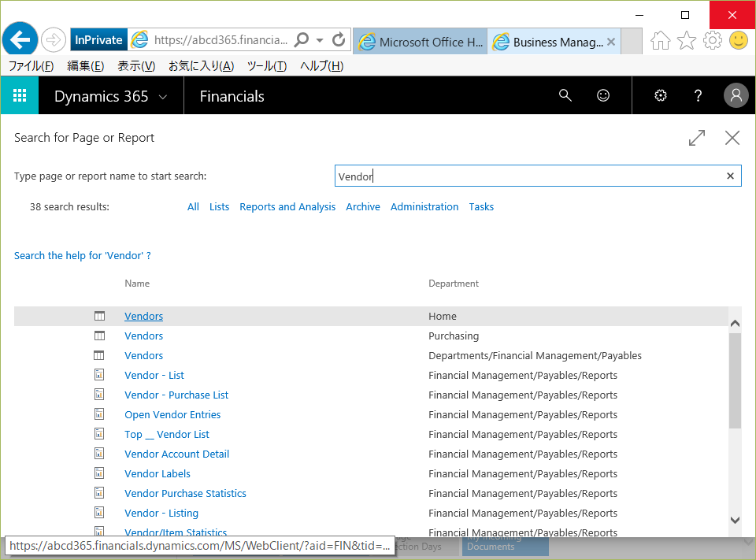Click the search magnifier in Financials header
756x560 pixels.
point(565,95)
